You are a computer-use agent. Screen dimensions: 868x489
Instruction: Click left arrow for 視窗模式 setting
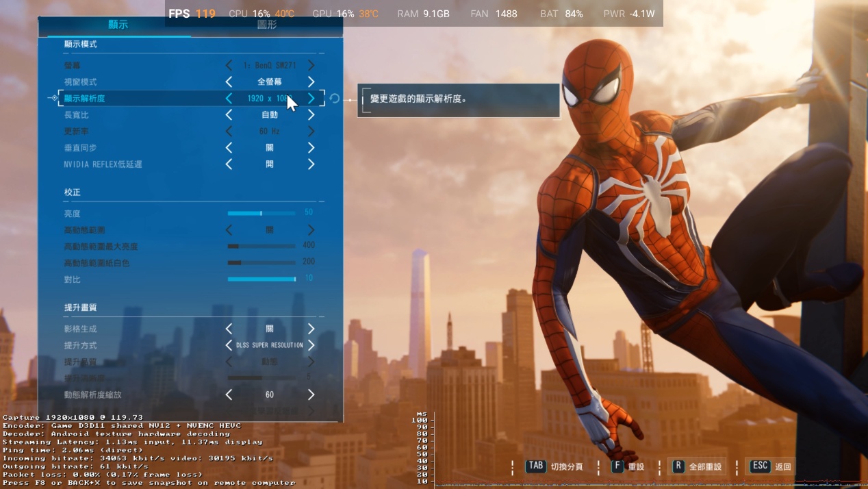pyautogui.click(x=229, y=82)
